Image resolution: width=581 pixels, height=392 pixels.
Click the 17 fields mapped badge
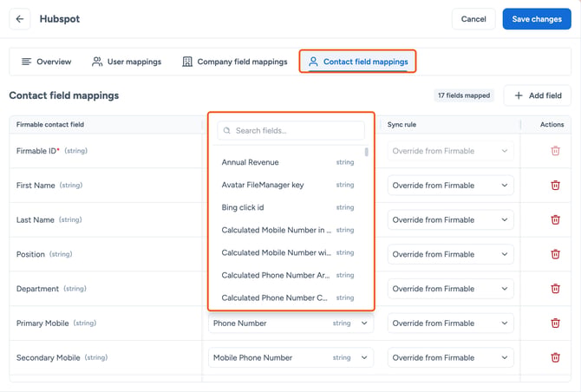point(464,95)
